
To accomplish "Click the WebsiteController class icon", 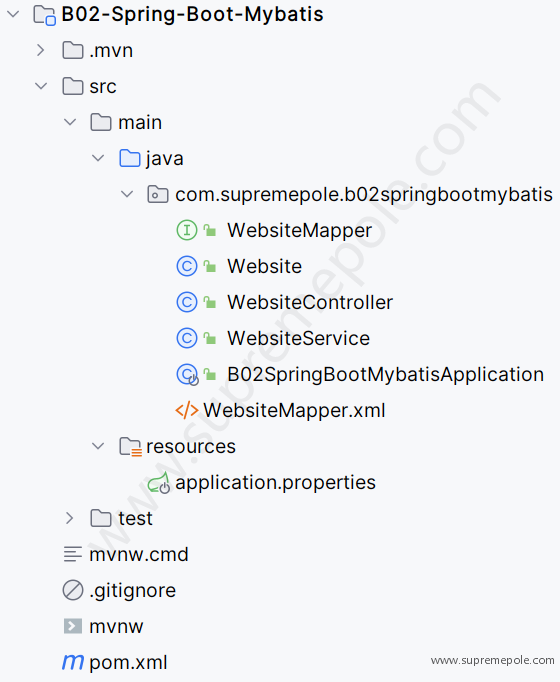I will click(x=187, y=302).
